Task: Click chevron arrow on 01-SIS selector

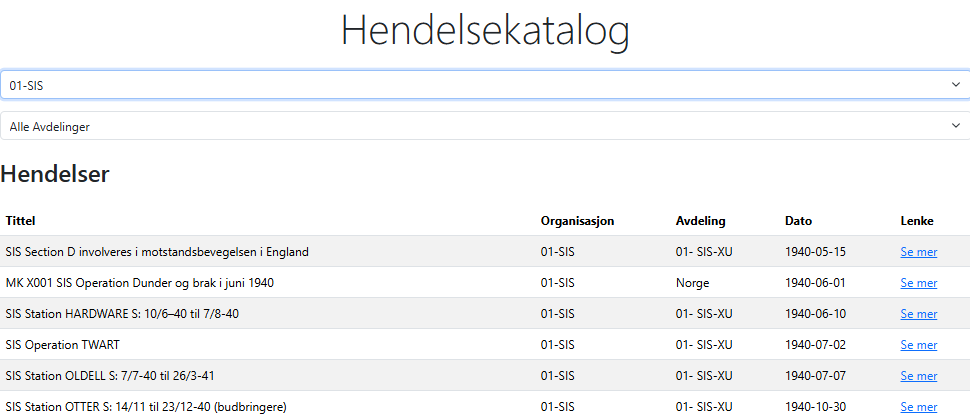Action: 955,85
